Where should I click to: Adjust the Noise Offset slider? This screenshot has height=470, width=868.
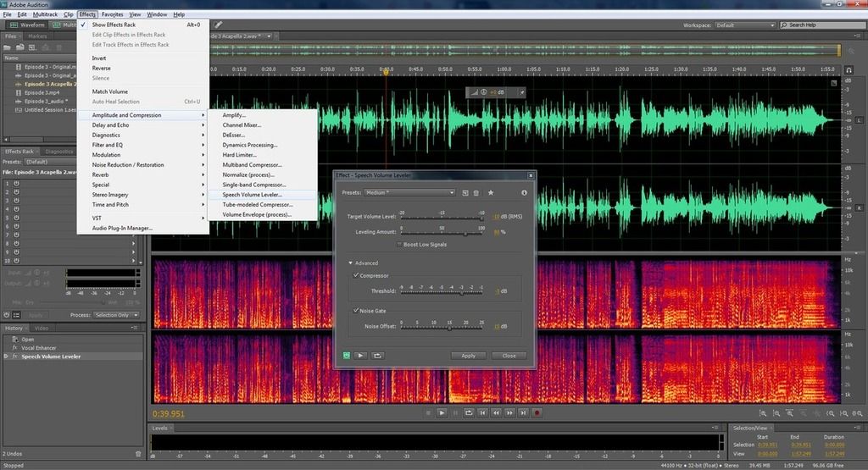pos(441,328)
